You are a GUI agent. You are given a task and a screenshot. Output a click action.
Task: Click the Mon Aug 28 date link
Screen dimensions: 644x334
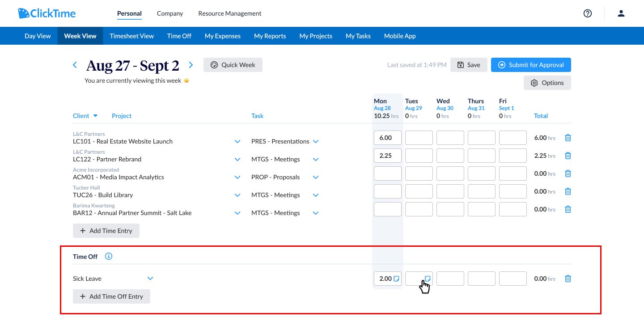382,108
